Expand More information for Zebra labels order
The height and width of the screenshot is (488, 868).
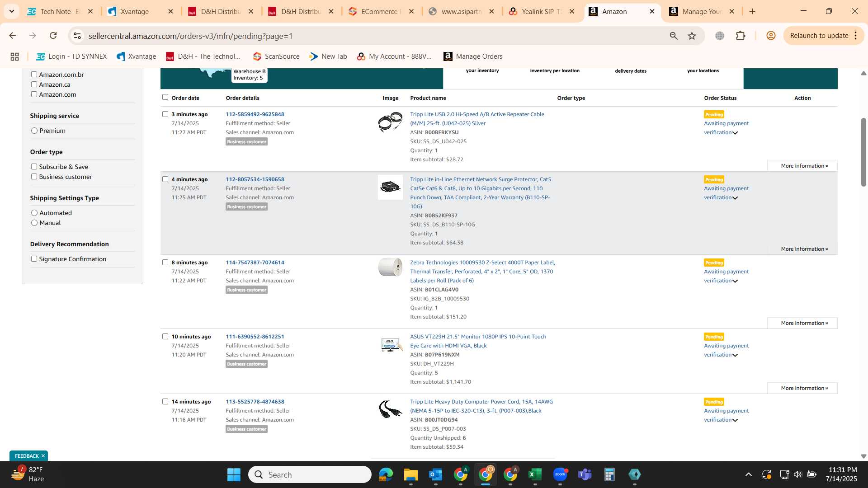click(x=803, y=323)
